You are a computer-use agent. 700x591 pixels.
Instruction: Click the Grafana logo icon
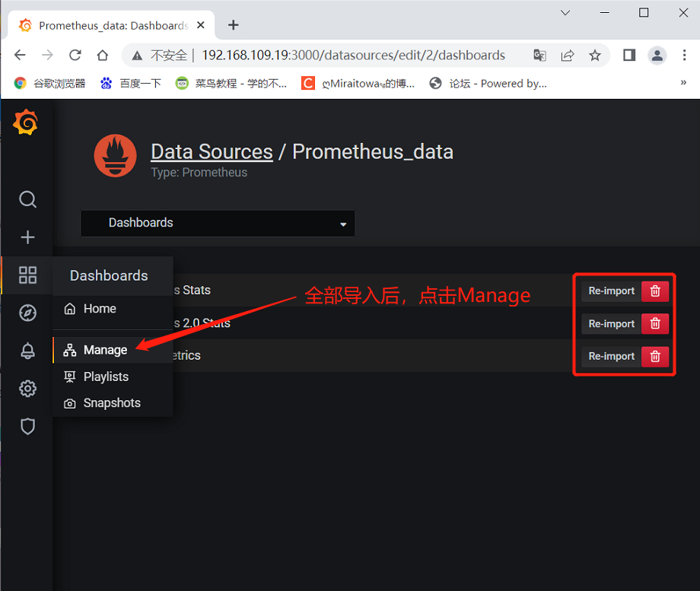(26, 122)
